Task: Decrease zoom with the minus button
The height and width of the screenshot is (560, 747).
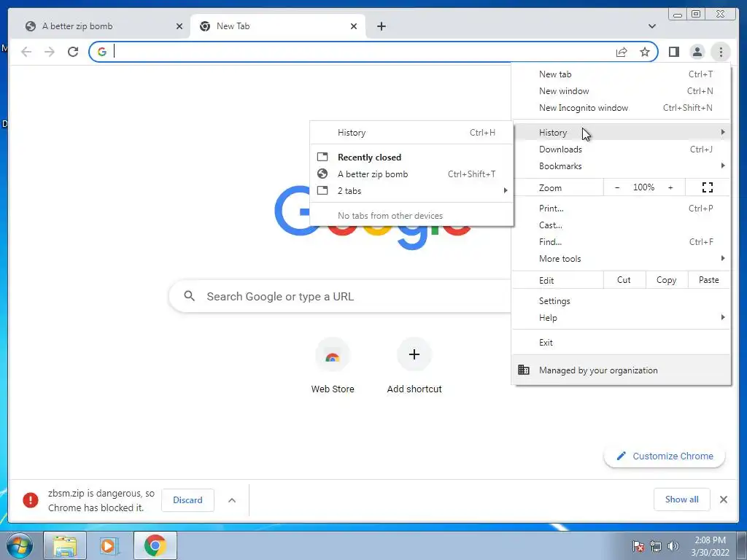Action: click(617, 187)
